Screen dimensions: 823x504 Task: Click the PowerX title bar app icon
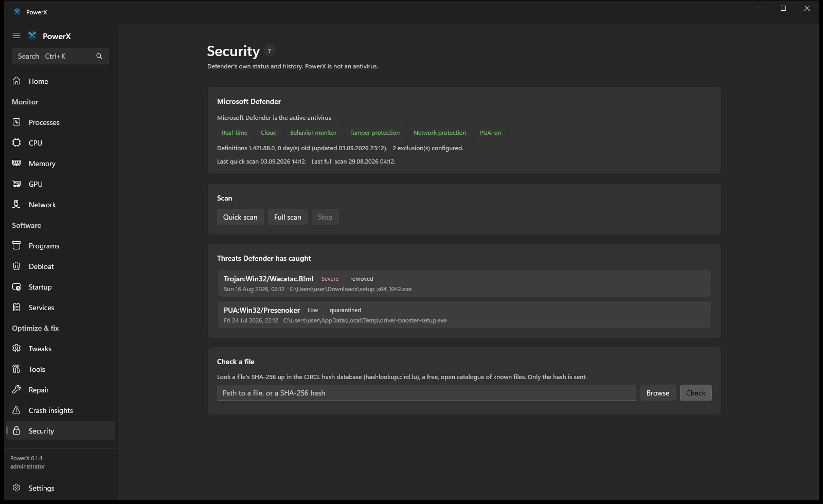(x=17, y=12)
